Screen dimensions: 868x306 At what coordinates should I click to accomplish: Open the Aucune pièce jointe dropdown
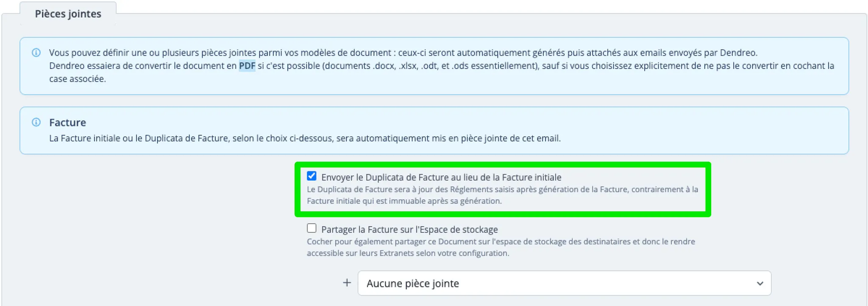tap(564, 283)
